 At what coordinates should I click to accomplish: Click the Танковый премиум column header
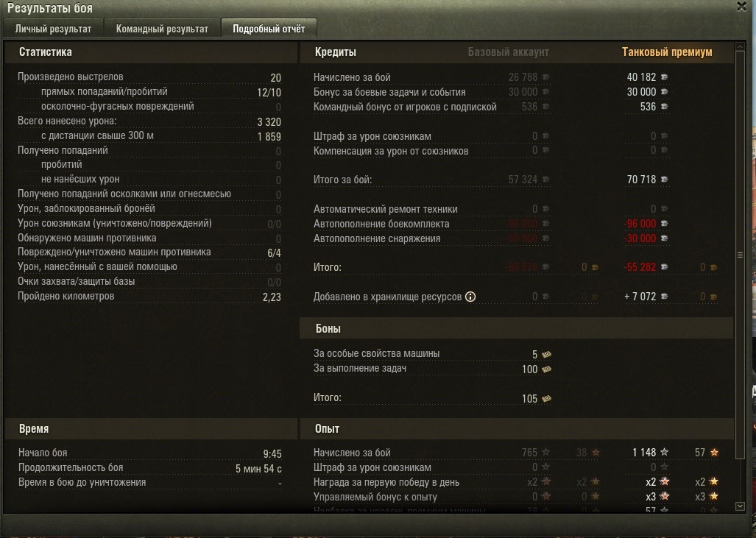(x=667, y=52)
